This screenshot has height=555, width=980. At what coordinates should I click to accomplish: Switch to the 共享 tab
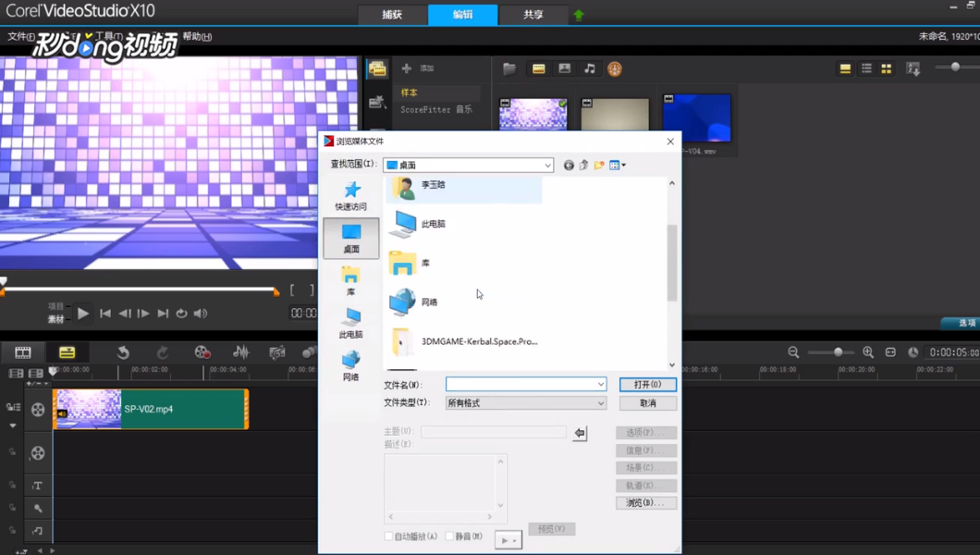[533, 15]
